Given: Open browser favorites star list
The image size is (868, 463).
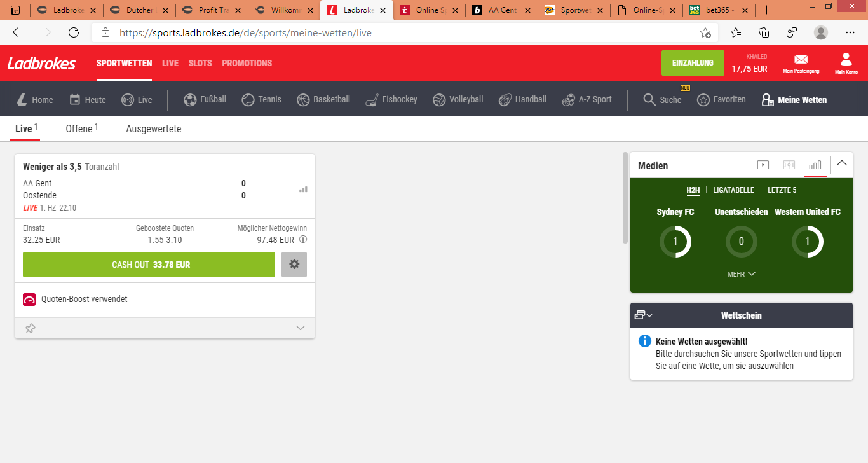Looking at the screenshot, I should coord(736,32).
